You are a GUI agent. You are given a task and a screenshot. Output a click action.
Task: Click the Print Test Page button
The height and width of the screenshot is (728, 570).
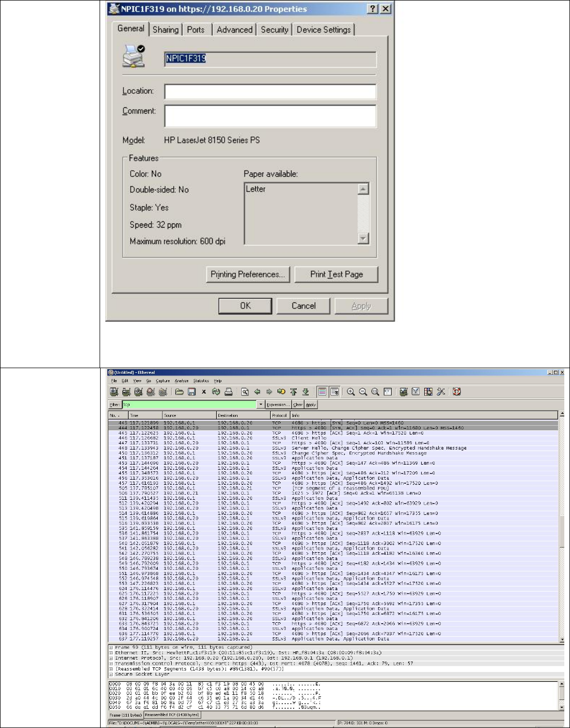click(337, 274)
